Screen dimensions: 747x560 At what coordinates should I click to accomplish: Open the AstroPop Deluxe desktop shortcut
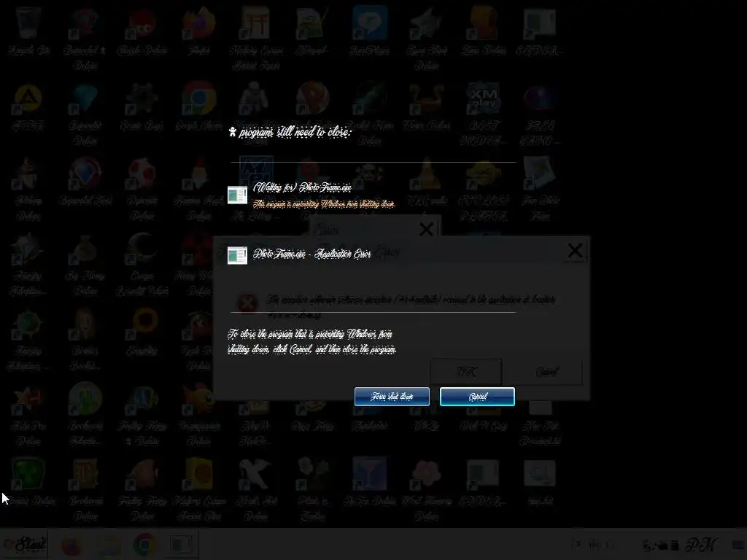point(28,414)
